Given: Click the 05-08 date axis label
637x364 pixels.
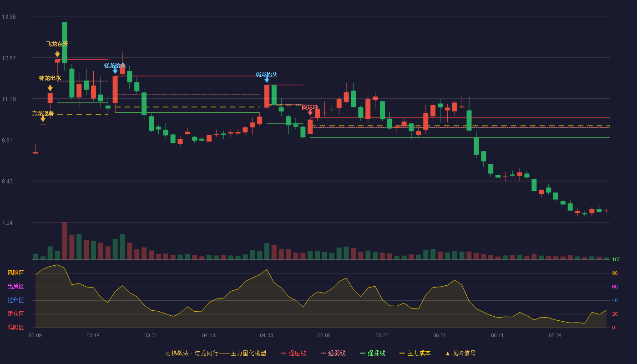Looking at the screenshot, I should [x=324, y=335].
